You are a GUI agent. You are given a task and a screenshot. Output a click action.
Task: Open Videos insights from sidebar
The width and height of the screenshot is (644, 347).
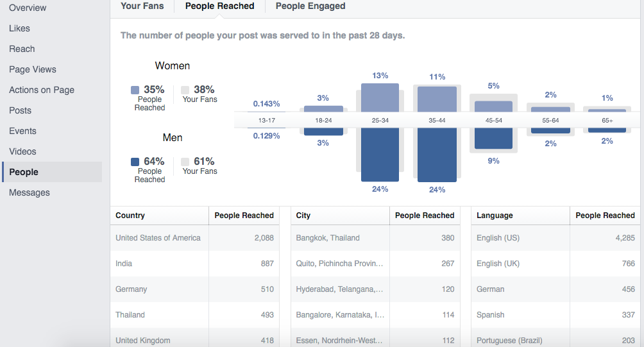[22, 151]
